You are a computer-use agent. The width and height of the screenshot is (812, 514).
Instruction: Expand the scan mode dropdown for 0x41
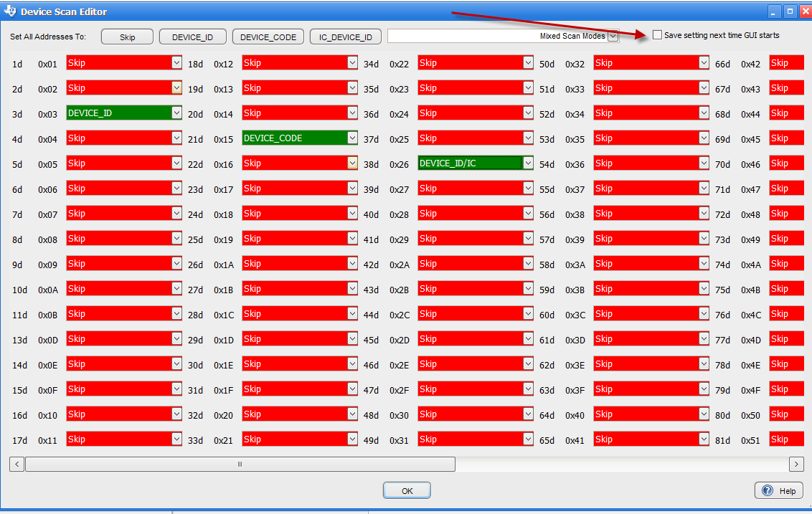pyautogui.click(x=703, y=439)
